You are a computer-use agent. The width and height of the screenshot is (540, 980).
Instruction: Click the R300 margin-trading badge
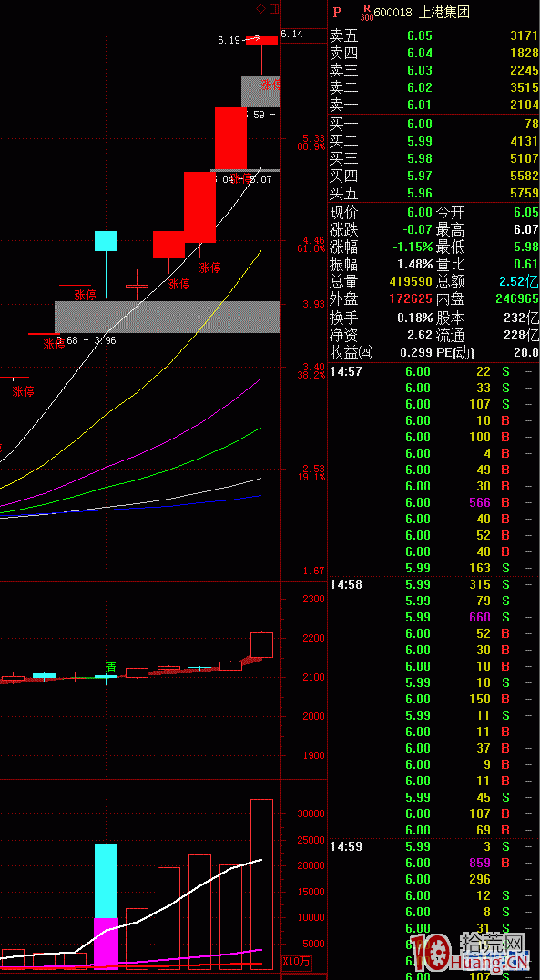pyautogui.click(x=367, y=13)
